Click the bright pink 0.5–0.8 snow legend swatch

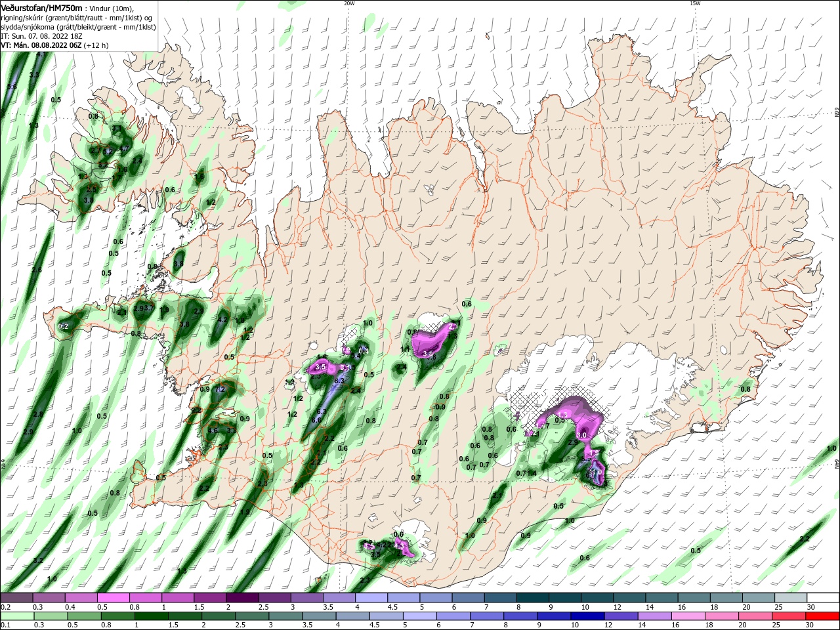click(114, 598)
